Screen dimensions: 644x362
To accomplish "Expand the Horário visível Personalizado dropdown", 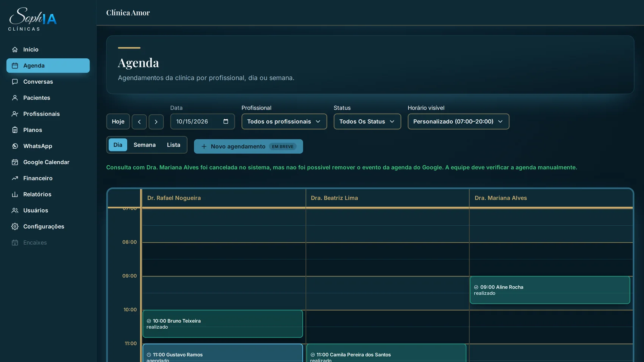I will tap(458, 122).
